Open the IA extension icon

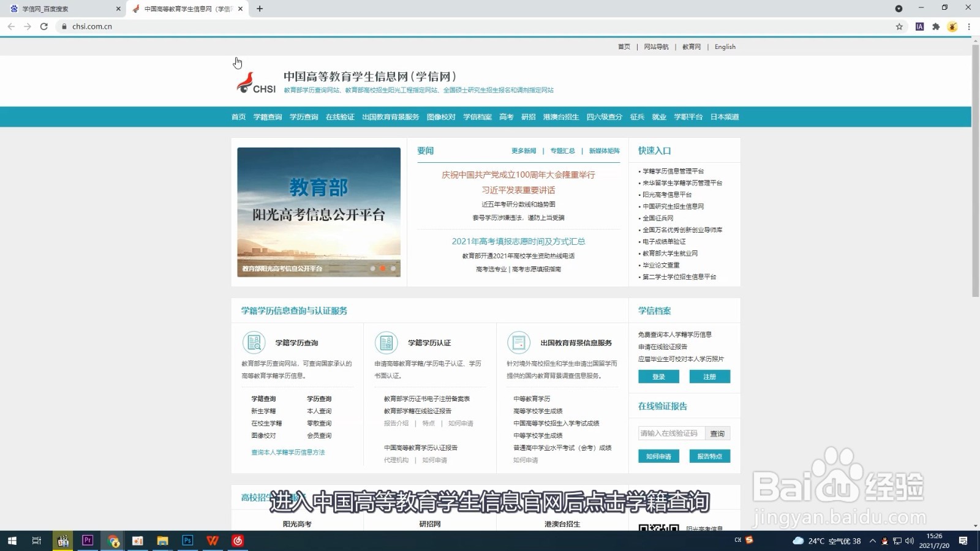pyautogui.click(x=919, y=26)
